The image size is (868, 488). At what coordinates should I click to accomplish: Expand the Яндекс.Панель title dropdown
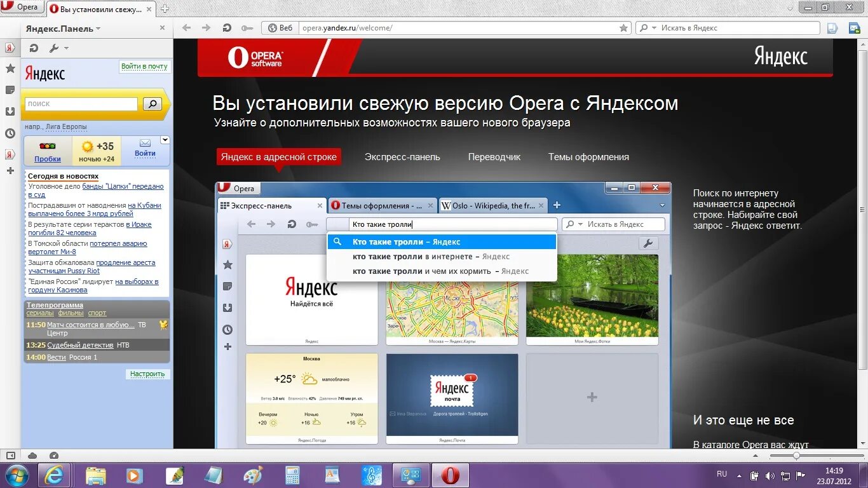click(98, 29)
